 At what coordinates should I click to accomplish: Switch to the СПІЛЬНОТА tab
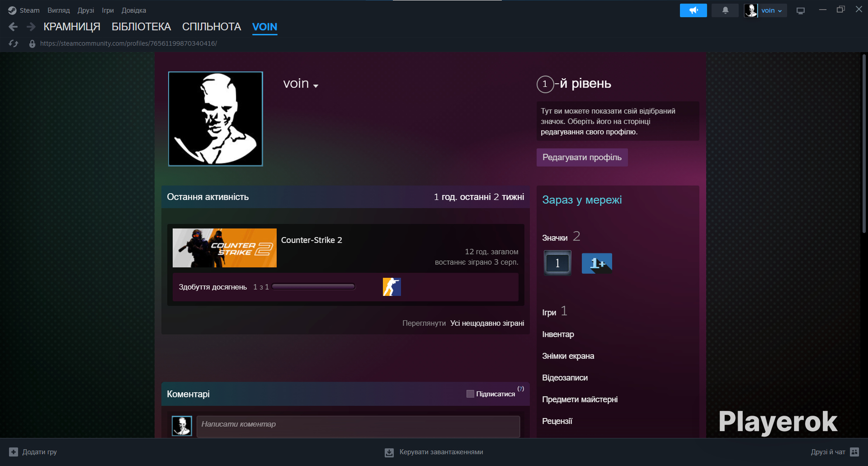click(211, 27)
